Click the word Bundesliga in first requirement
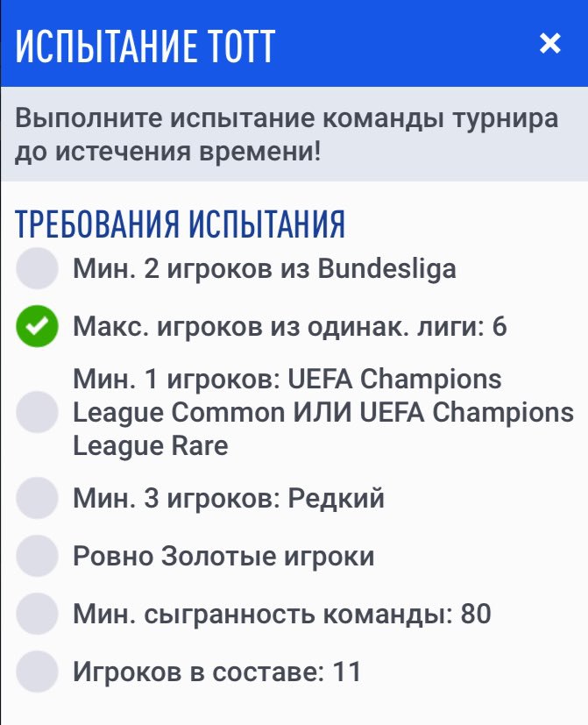The width and height of the screenshot is (588, 725). [x=386, y=268]
